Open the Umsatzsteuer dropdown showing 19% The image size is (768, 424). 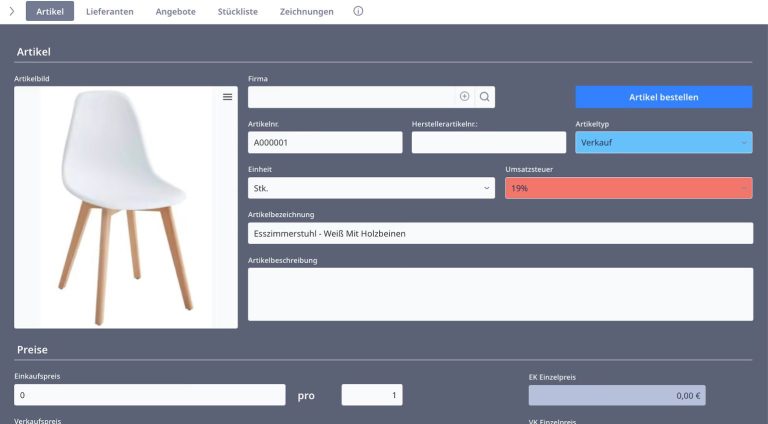628,188
